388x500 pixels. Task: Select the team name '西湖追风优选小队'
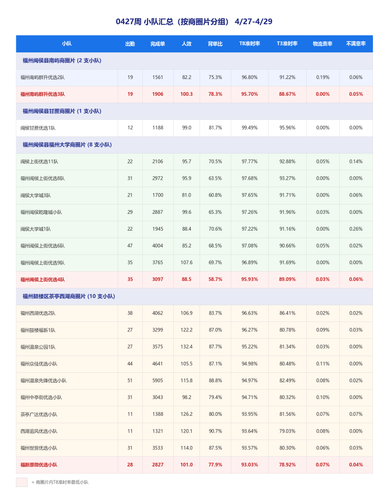click(x=39, y=431)
